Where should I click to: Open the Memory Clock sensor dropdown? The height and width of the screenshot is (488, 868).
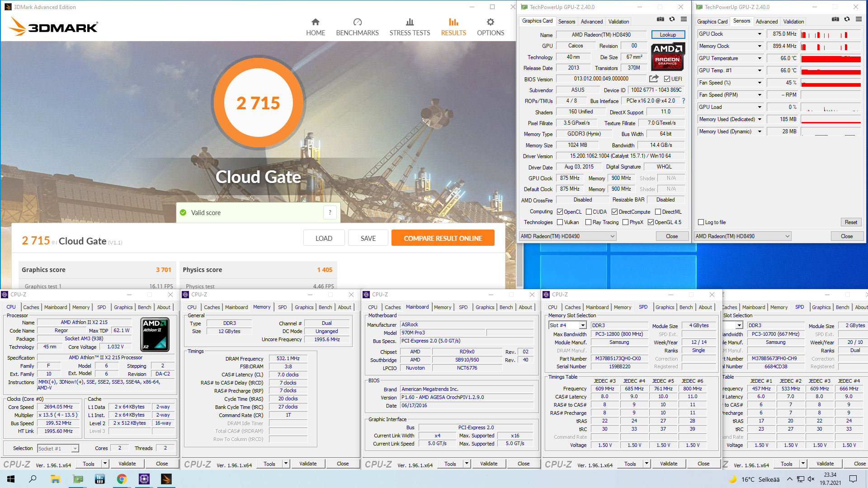[x=759, y=46]
